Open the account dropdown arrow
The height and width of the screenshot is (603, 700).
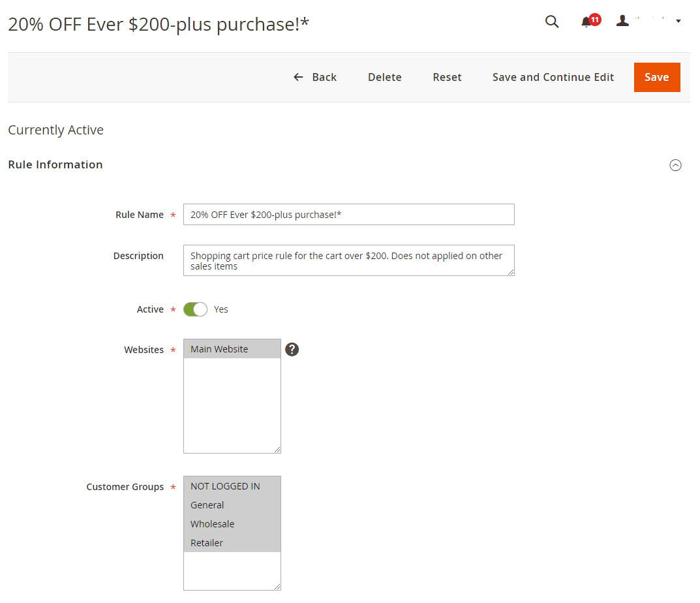point(678,22)
